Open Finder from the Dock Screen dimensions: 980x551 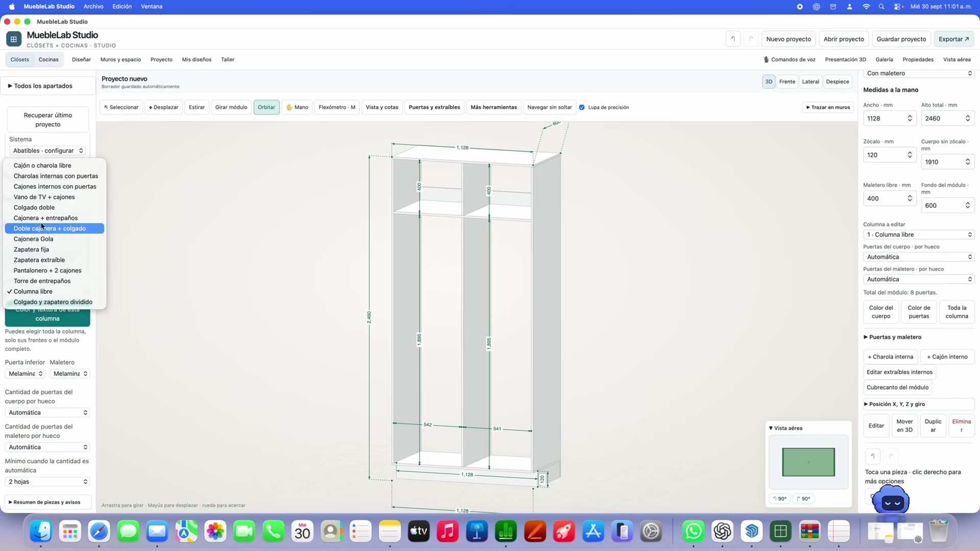[x=41, y=532]
